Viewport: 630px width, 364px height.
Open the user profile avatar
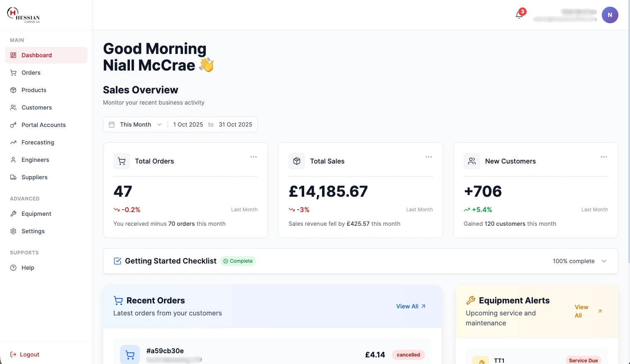(610, 15)
